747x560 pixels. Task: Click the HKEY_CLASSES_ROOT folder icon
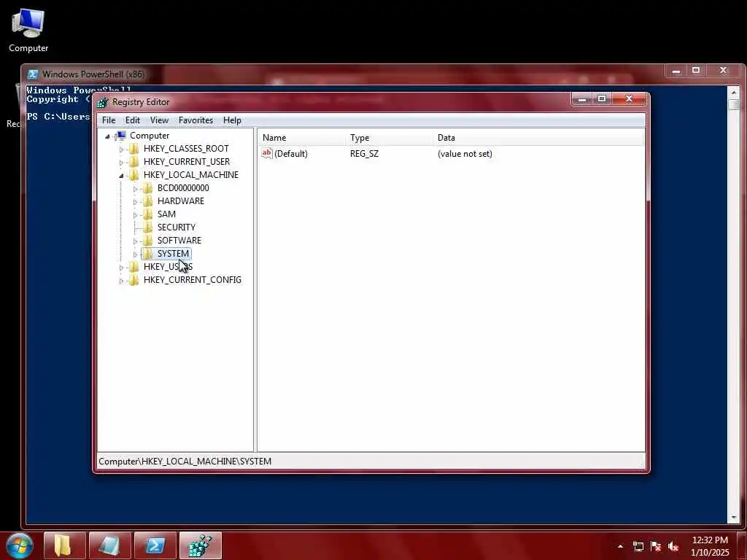(x=134, y=149)
